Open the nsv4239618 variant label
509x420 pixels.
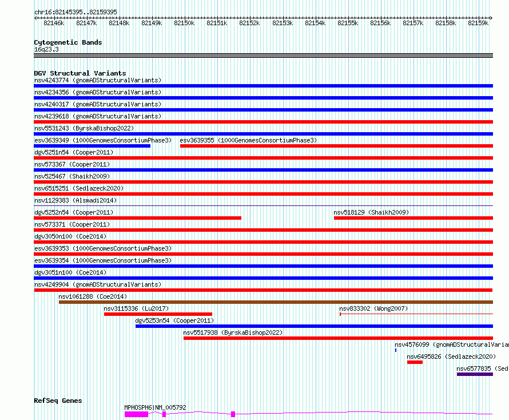(x=98, y=116)
